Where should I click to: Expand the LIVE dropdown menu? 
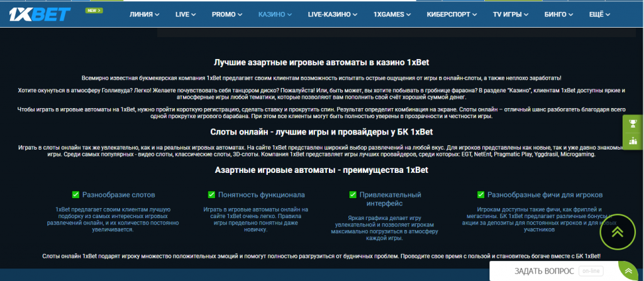pyautogui.click(x=186, y=14)
